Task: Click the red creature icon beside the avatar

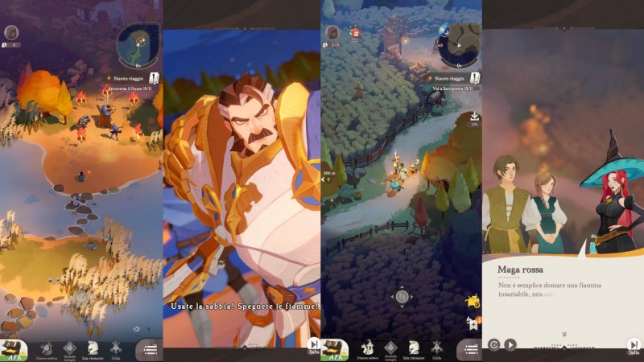Action: tap(353, 32)
